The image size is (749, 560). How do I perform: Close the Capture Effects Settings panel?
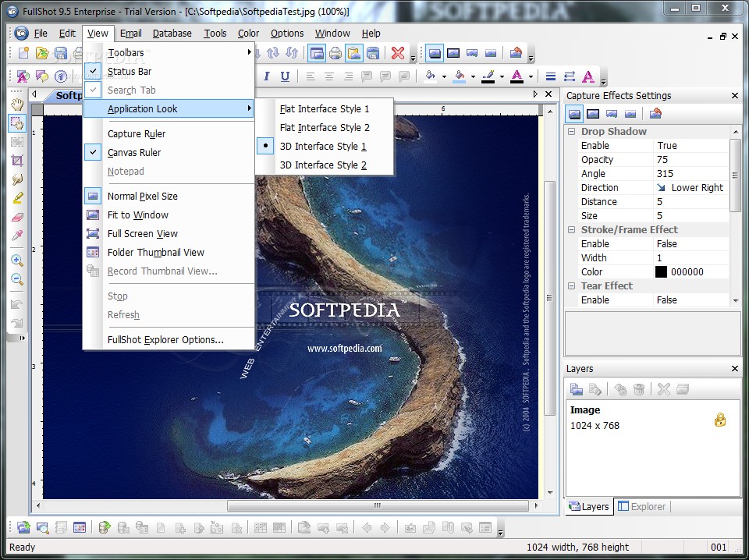point(735,96)
